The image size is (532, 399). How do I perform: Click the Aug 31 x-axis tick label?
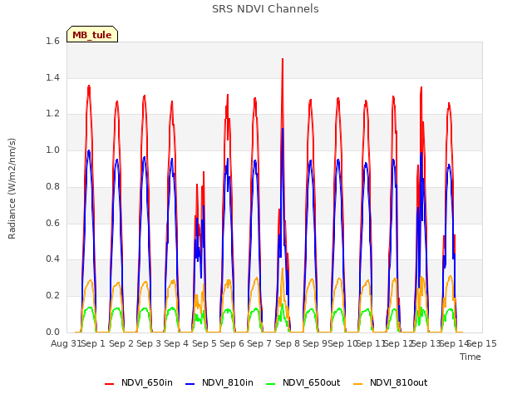pos(66,343)
